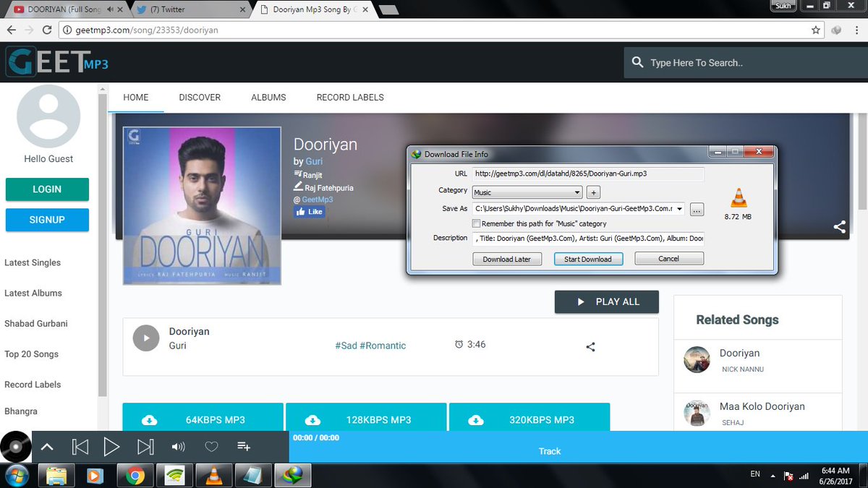
Task: Open the RECORD LABELS tab
Action: tap(350, 97)
